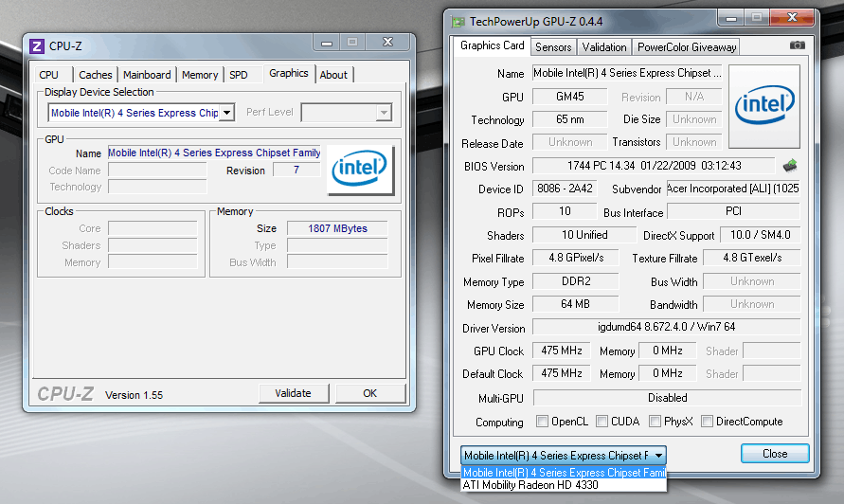
Task: Click the DirectX Support 10.0 / SM4.0 field
Action: 760,235
